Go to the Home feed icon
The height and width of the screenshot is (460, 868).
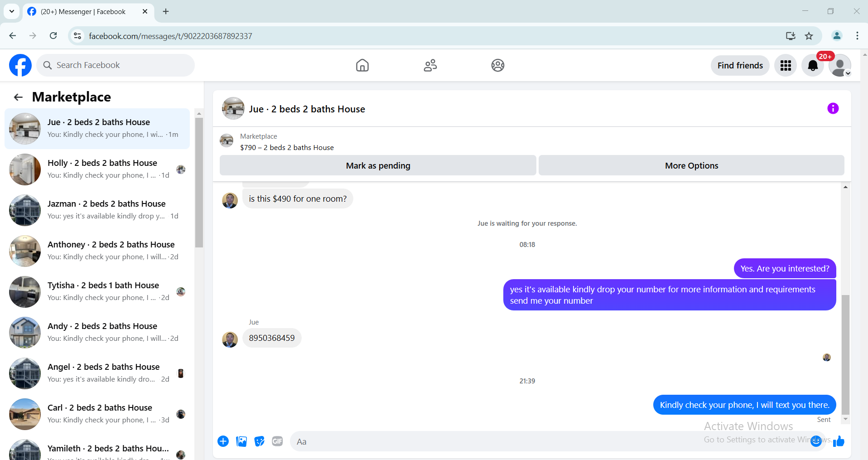pyautogui.click(x=362, y=65)
